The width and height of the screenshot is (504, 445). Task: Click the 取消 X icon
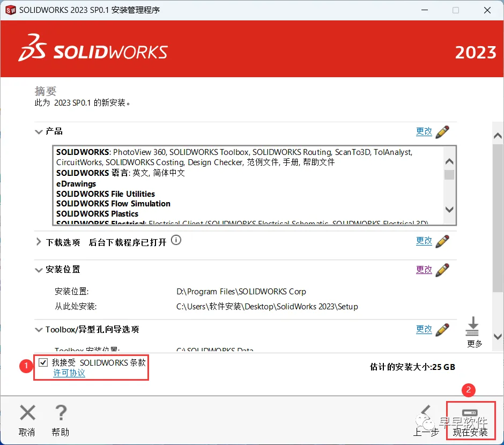(x=27, y=412)
